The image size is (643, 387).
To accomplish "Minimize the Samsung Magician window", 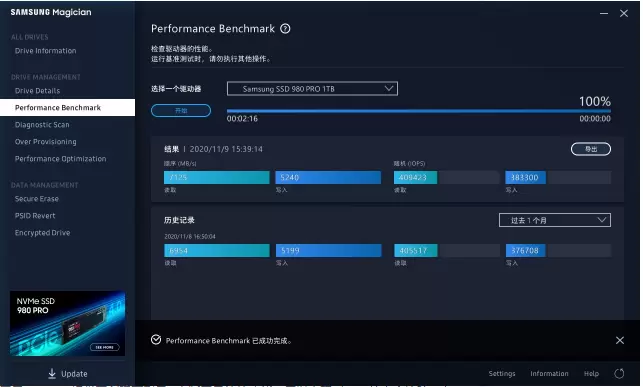I will (604, 14).
